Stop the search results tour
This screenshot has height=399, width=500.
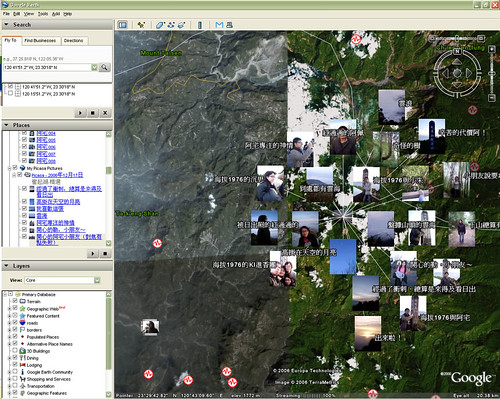[93, 113]
